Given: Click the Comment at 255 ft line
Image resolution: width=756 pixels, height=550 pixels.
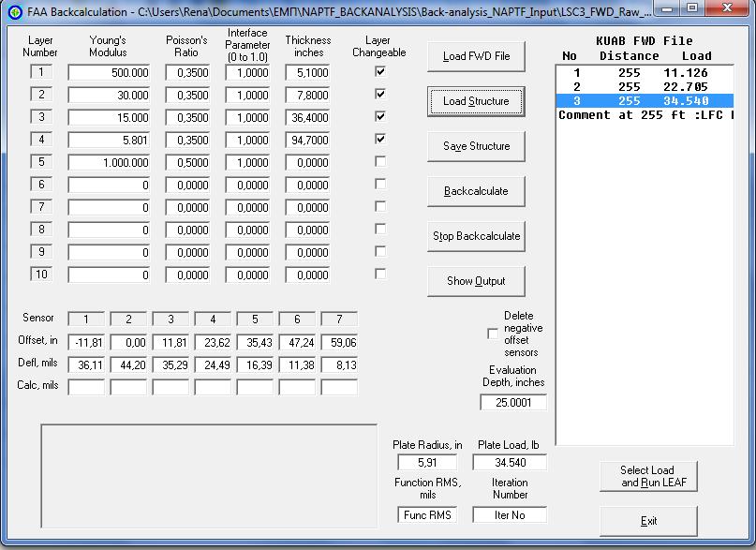Looking at the screenshot, I should point(645,115).
